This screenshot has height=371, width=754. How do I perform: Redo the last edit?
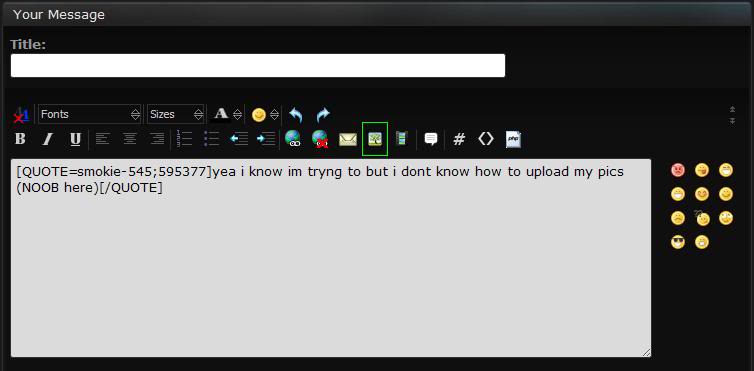point(323,115)
